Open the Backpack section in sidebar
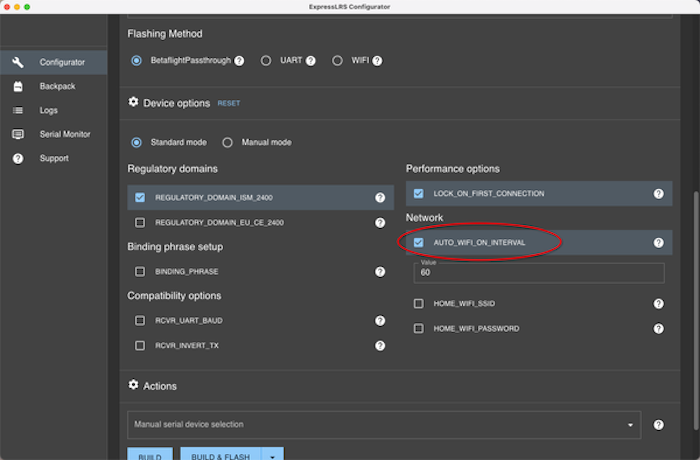The height and width of the screenshot is (460, 700). tap(57, 86)
